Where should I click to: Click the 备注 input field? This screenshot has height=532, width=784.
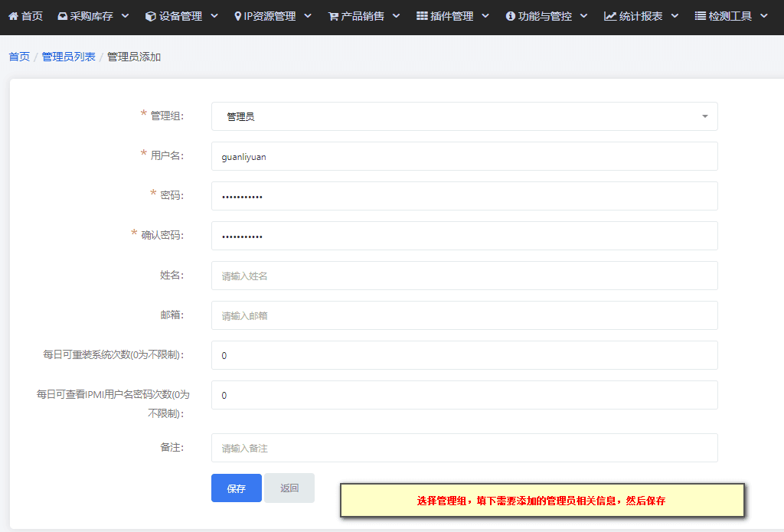tap(465, 448)
